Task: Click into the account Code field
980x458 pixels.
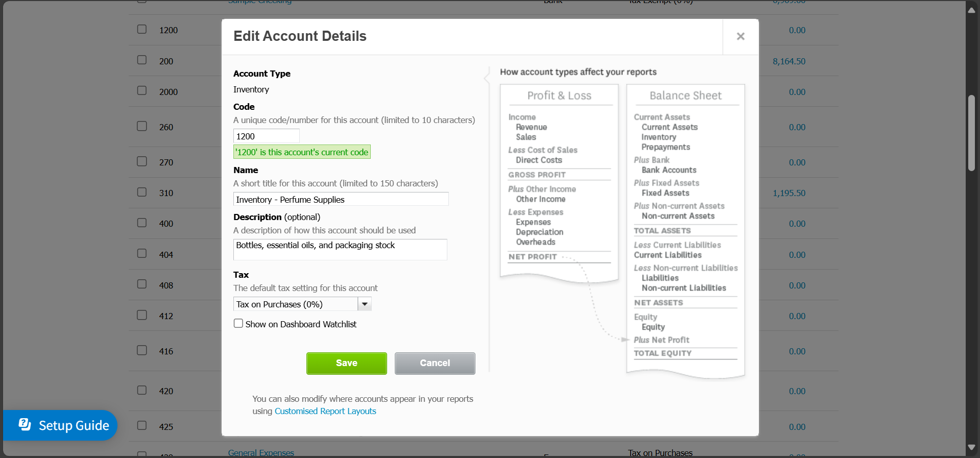Action: [266, 136]
